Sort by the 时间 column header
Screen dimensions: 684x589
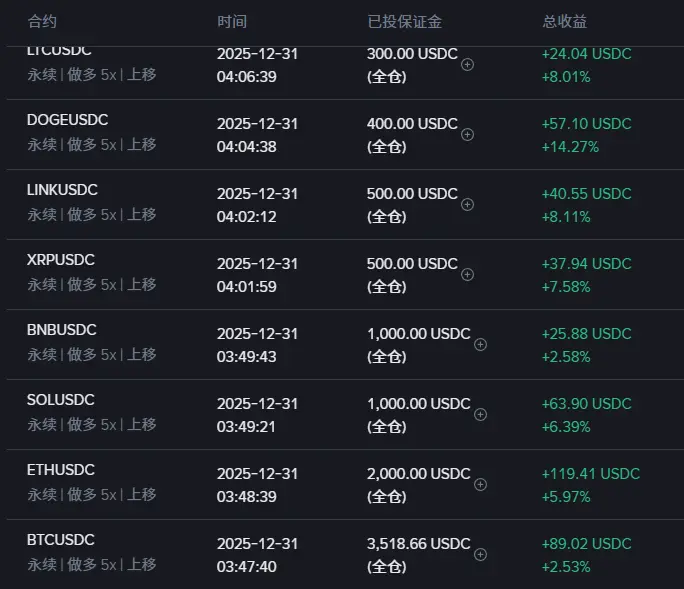click(232, 21)
